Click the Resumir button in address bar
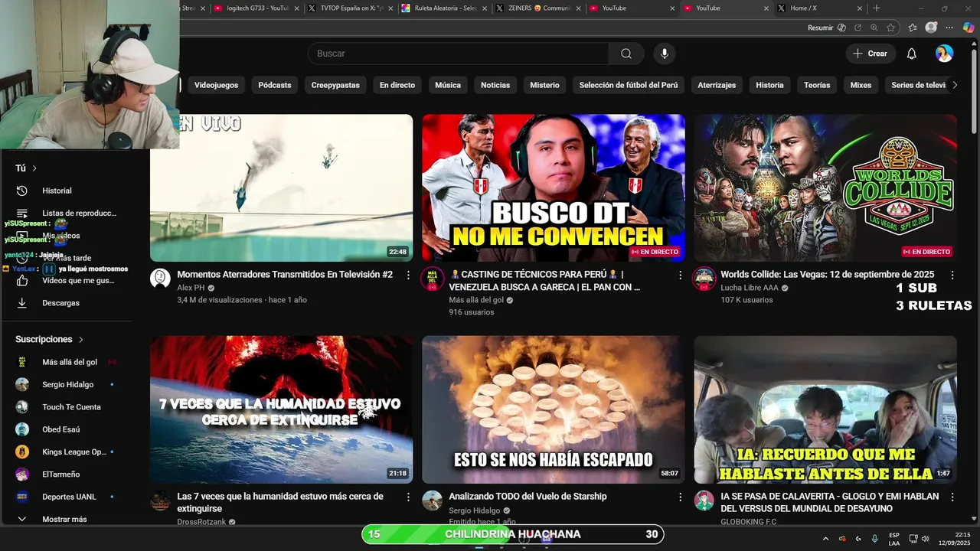Image resolution: width=980 pixels, height=551 pixels. click(826, 28)
